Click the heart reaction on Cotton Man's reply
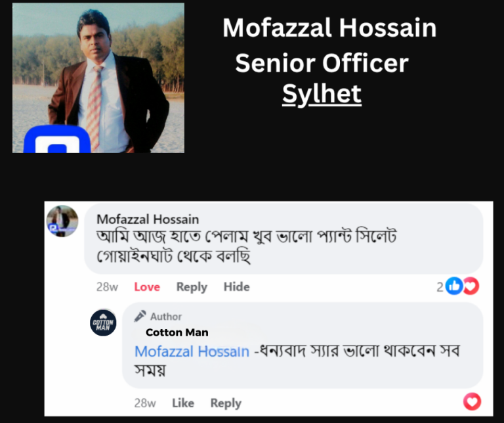 click(471, 401)
